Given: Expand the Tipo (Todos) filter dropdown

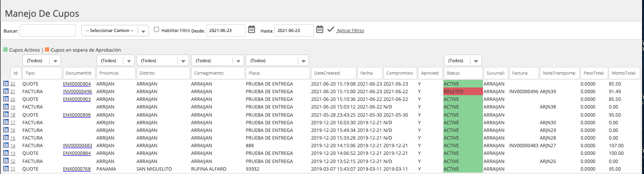Looking at the screenshot, I should pos(42,61).
